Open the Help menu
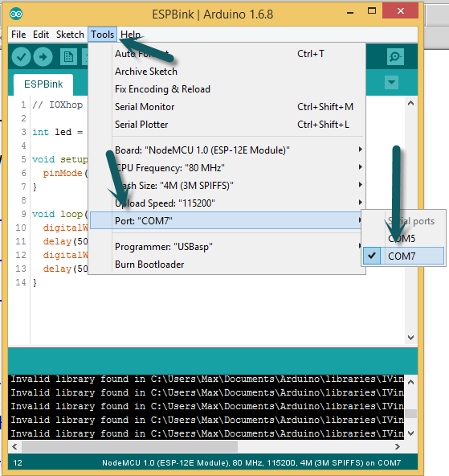 [130, 35]
